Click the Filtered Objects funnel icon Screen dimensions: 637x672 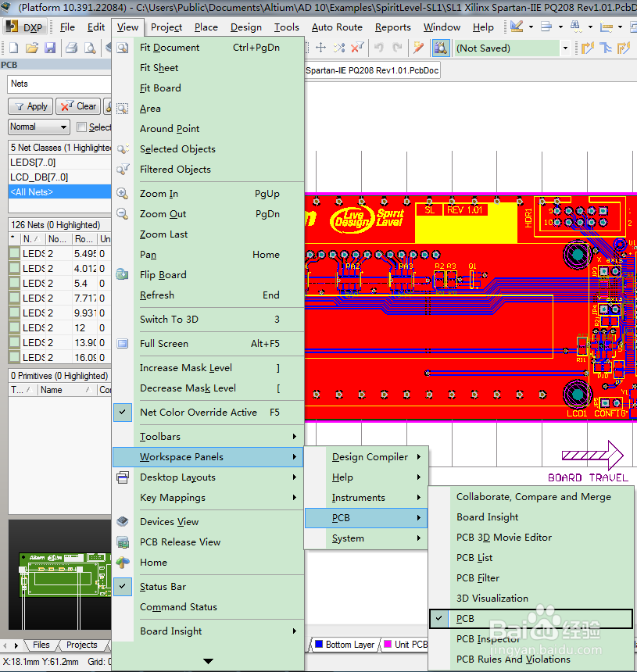click(x=123, y=170)
